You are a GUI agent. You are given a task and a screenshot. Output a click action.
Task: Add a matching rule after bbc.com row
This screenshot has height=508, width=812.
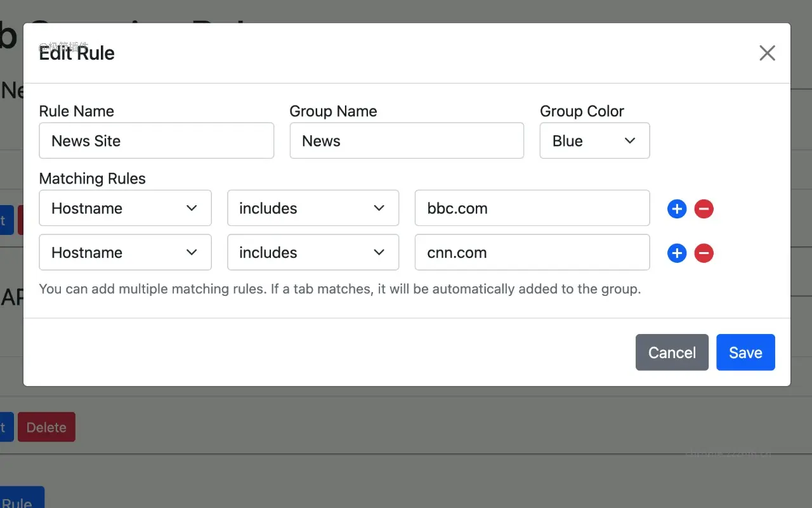pos(677,209)
